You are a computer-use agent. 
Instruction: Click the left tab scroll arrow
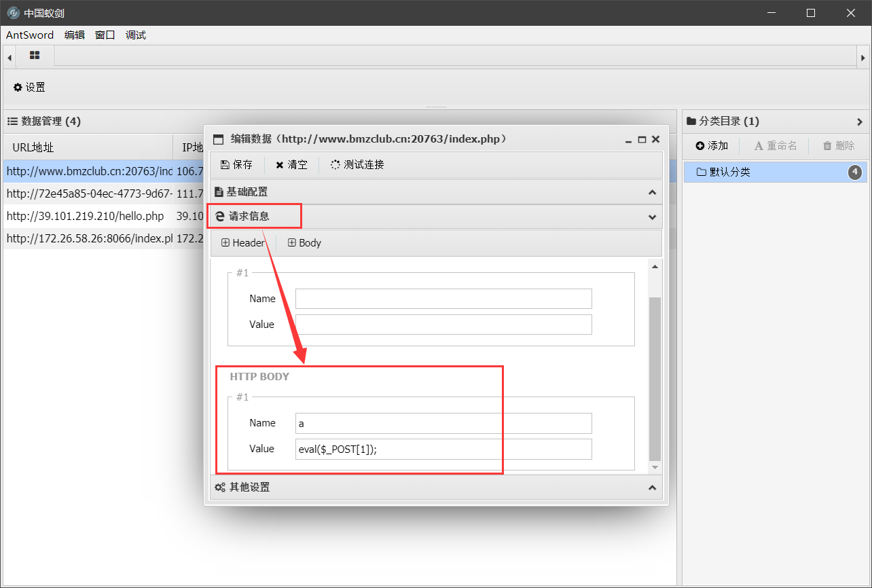point(10,58)
